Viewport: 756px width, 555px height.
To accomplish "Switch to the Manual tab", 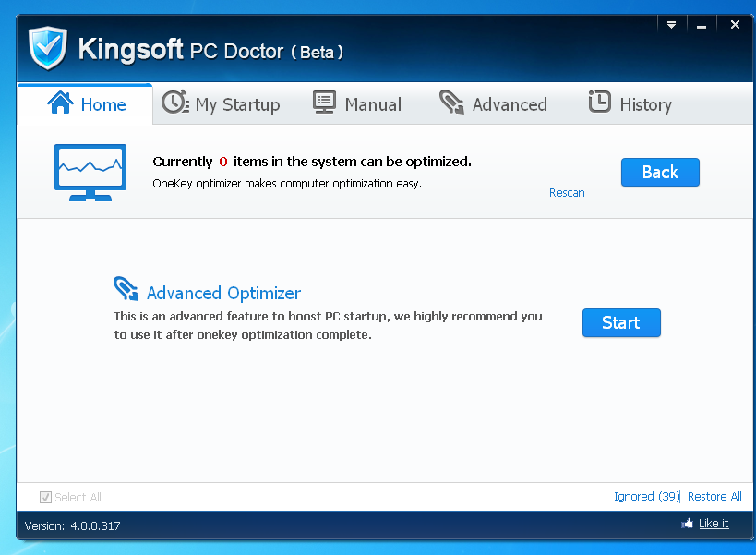I will [x=357, y=103].
